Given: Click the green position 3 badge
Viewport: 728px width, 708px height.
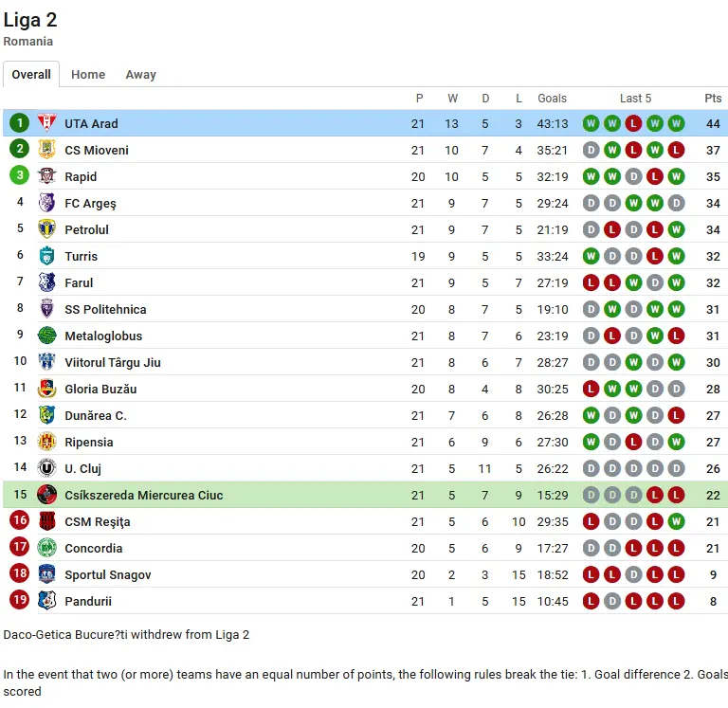Looking at the screenshot, I should tap(20, 175).
